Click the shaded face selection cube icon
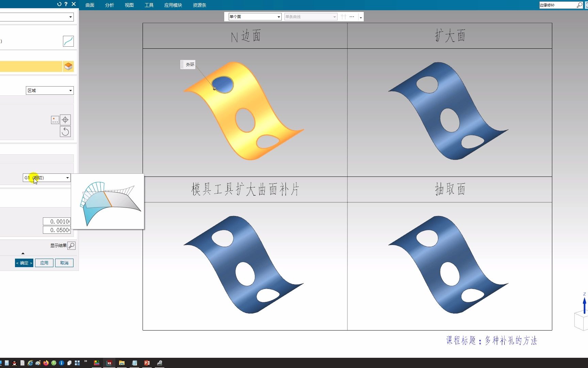The image size is (588, 368). pyautogui.click(x=68, y=66)
